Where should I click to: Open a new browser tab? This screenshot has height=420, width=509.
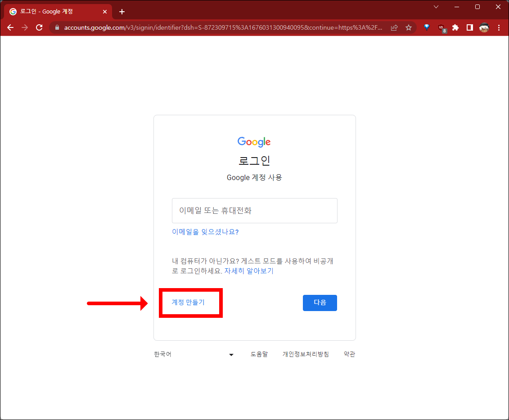coord(122,12)
